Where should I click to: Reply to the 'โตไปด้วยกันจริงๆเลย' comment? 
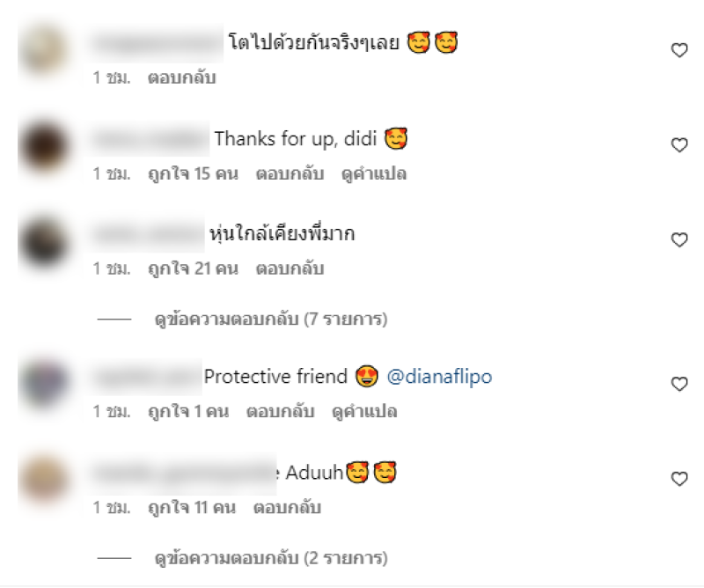pos(182,77)
